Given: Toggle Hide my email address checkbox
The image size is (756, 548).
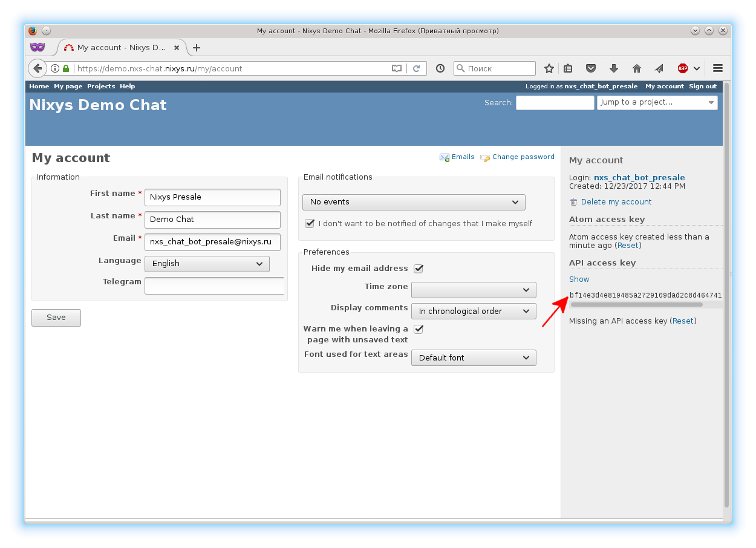Looking at the screenshot, I should point(418,269).
